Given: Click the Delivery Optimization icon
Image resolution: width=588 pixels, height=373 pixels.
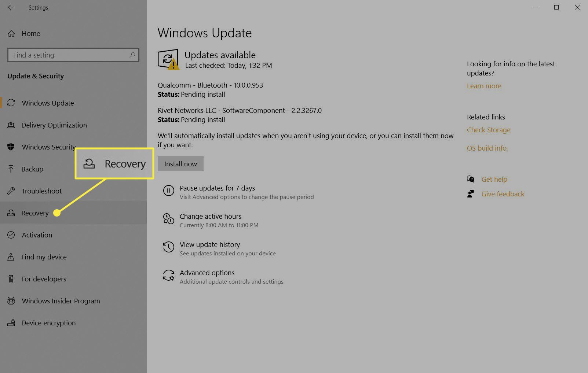Looking at the screenshot, I should (11, 125).
